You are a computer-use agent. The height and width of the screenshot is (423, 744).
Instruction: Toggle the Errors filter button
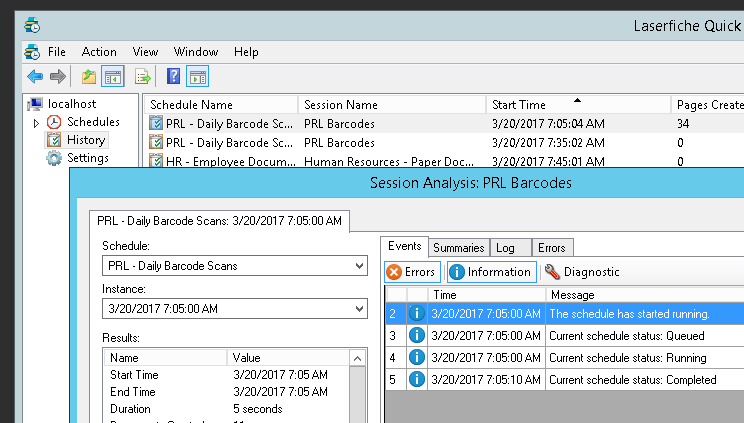(x=412, y=272)
